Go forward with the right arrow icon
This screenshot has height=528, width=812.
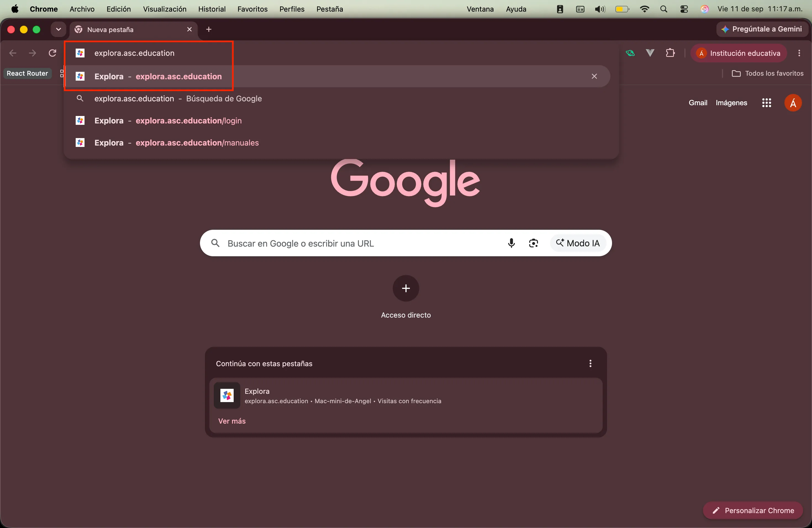(x=32, y=53)
